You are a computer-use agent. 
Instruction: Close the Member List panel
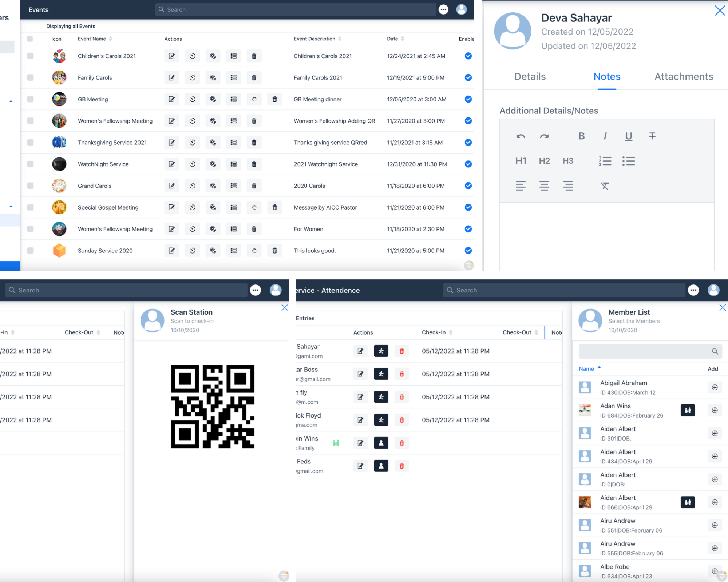point(723,308)
